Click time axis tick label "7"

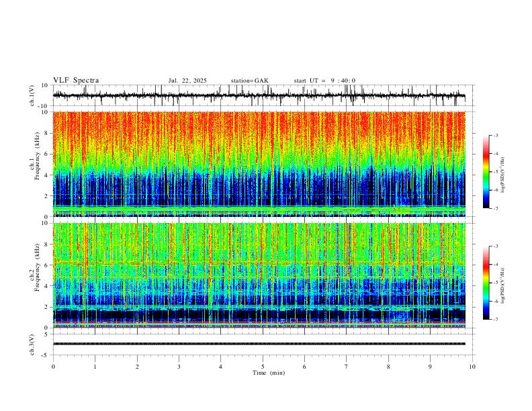[x=347, y=367]
